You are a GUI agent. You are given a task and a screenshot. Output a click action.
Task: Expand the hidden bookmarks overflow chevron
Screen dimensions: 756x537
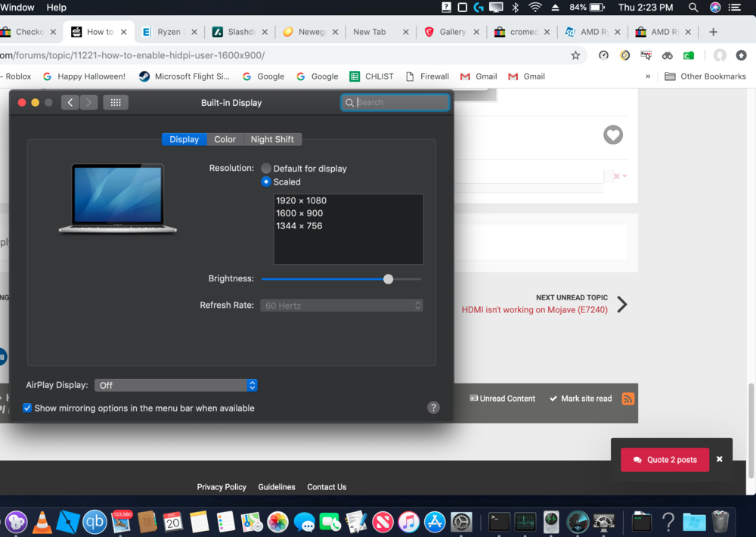[x=647, y=76]
